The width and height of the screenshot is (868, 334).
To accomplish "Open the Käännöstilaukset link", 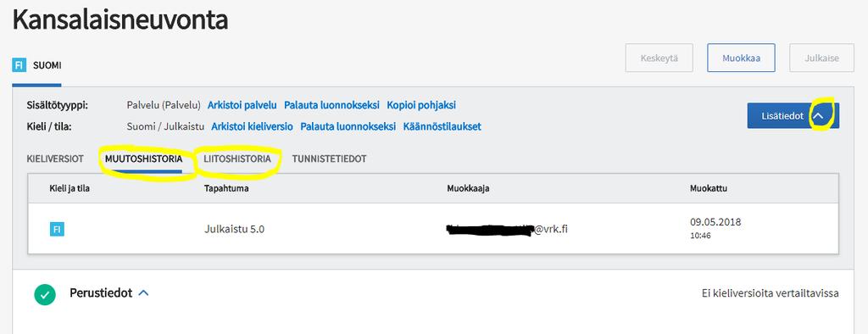I will pyautogui.click(x=442, y=126).
